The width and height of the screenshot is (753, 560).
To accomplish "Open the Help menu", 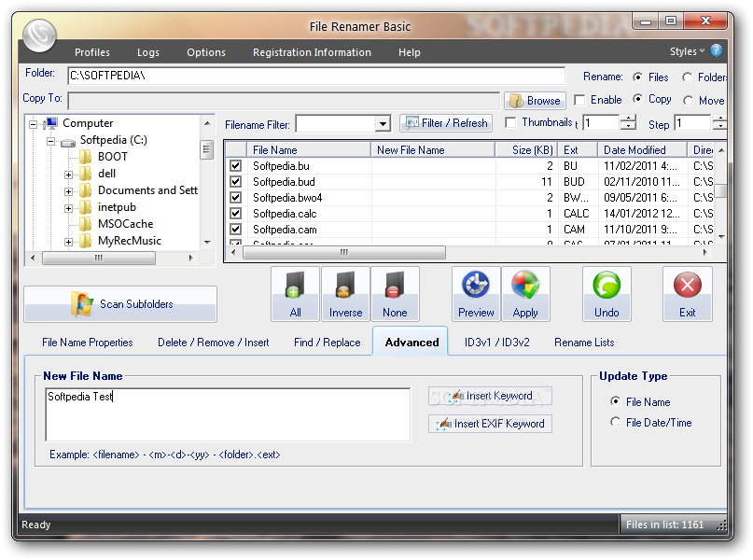I will 409,52.
